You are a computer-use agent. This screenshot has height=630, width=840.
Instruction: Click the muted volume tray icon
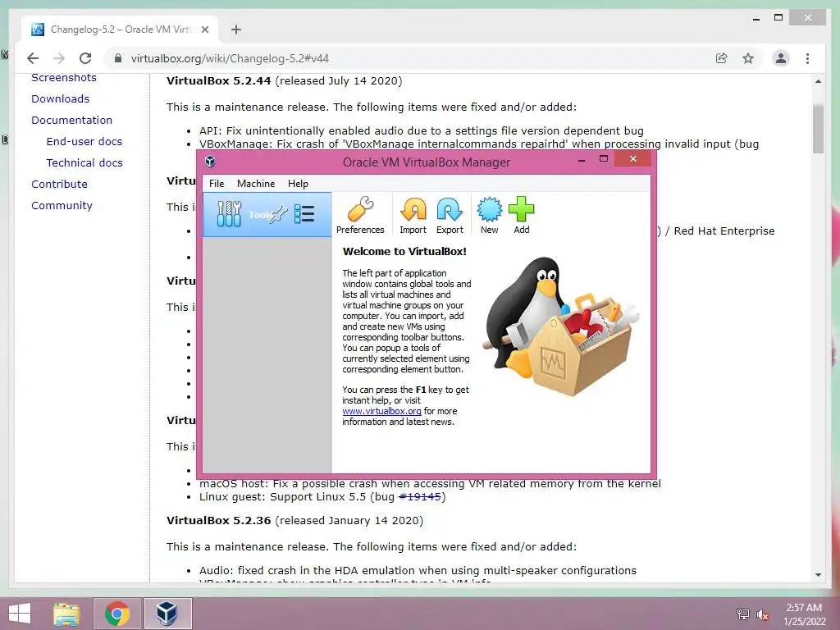point(762,614)
